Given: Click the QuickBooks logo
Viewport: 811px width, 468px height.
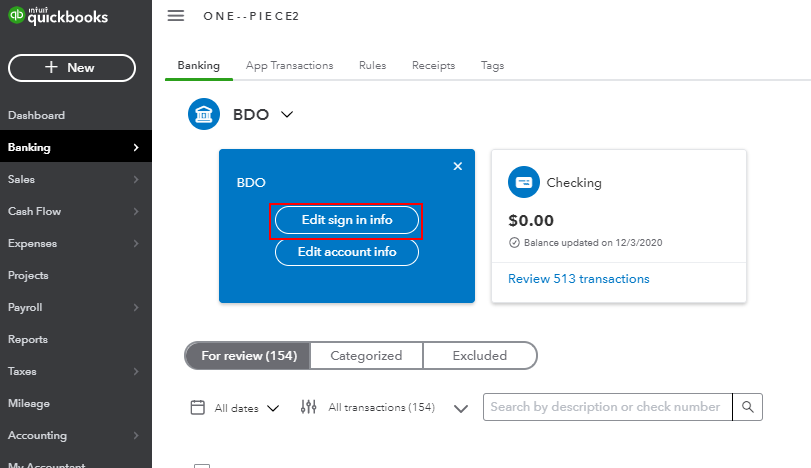Looking at the screenshot, I should pyautogui.click(x=58, y=16).
